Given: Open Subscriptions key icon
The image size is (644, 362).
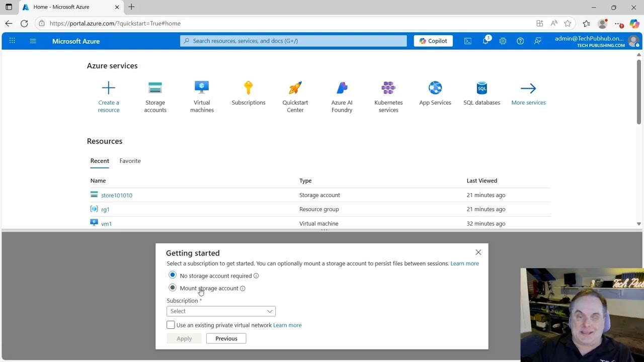Looking at the screenshot, I should point(249,88).
